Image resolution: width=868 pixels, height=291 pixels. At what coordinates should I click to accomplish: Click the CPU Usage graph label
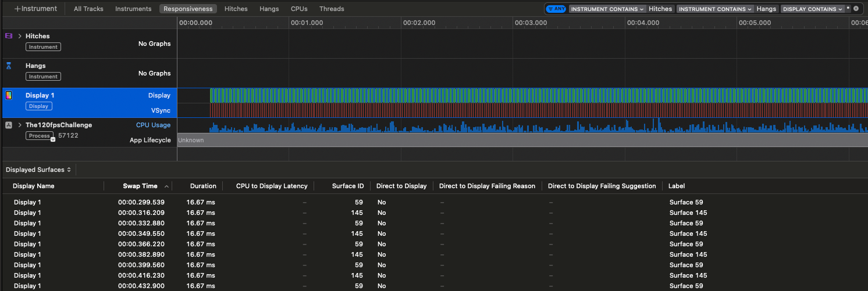tap(154, 125)
